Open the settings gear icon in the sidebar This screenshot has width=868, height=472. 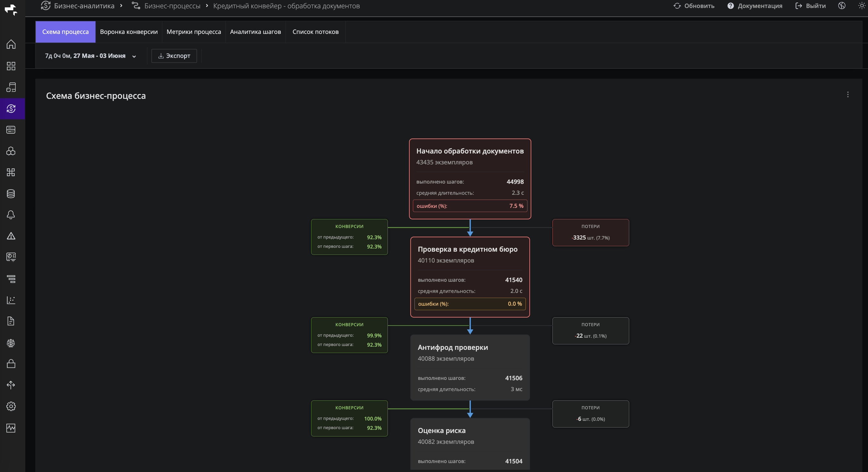11,406
